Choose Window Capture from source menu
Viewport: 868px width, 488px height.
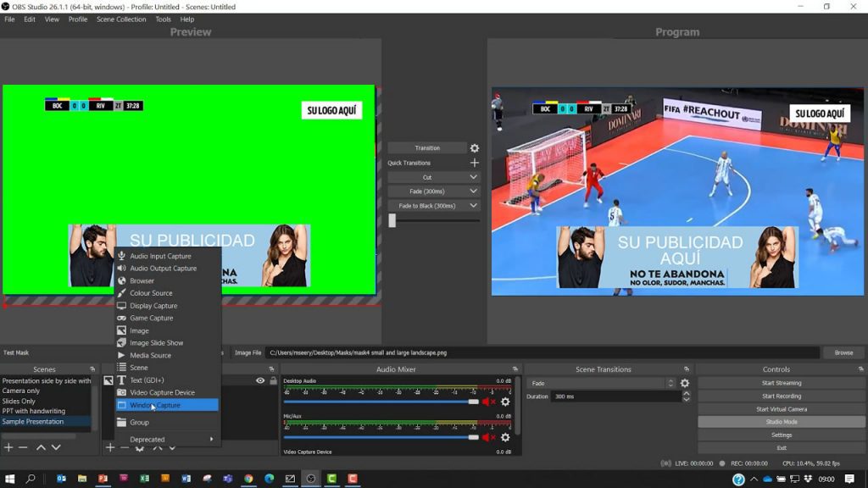167,405
